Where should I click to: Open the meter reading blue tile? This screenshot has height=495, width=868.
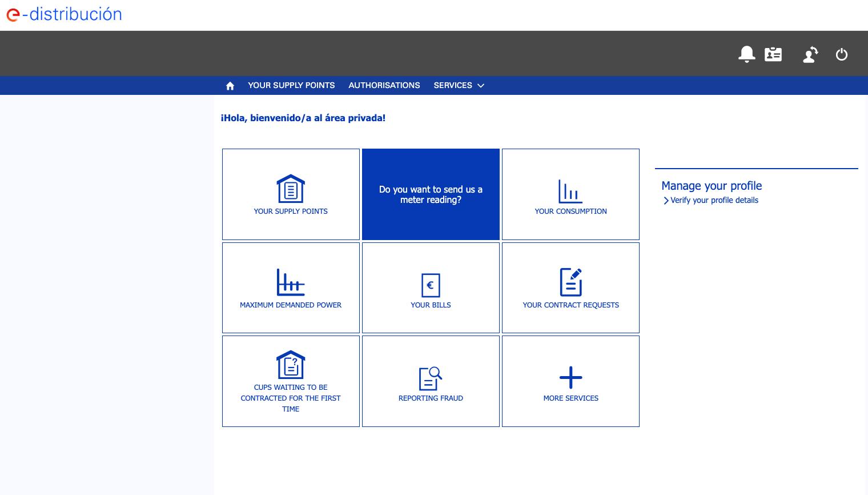click(x=431, y=194)
